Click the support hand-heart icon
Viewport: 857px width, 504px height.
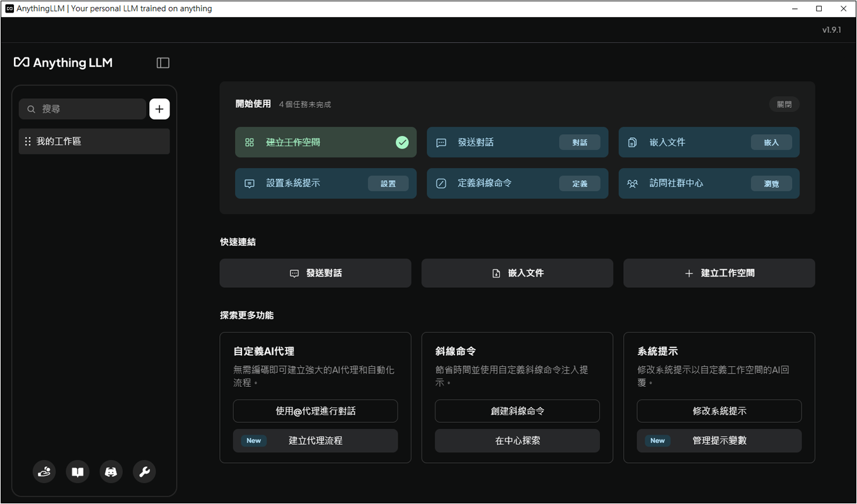(x=44, y=472)
